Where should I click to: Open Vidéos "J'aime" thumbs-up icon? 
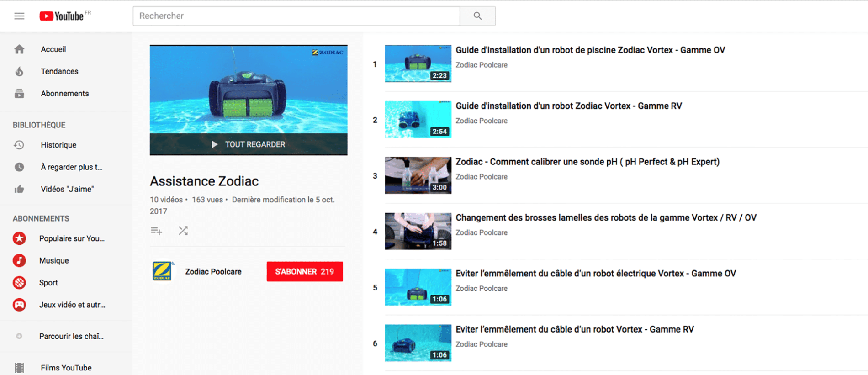coord(19,189)
